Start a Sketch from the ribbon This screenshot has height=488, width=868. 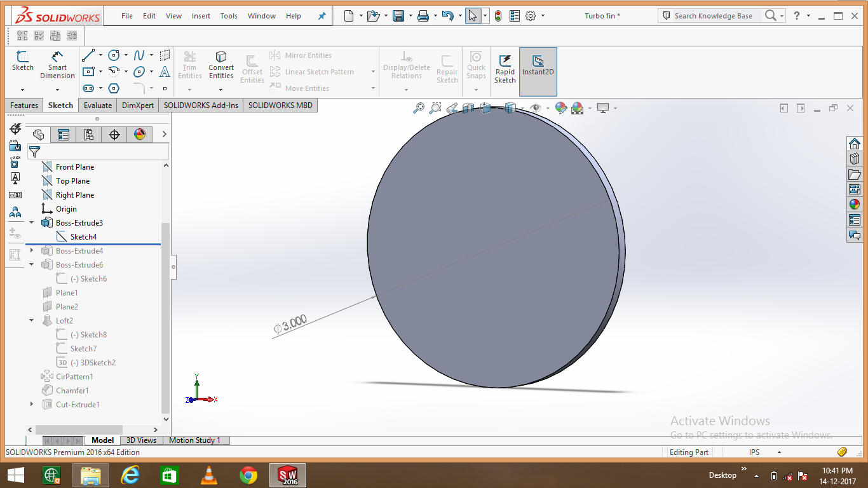(x=23, y=61)
